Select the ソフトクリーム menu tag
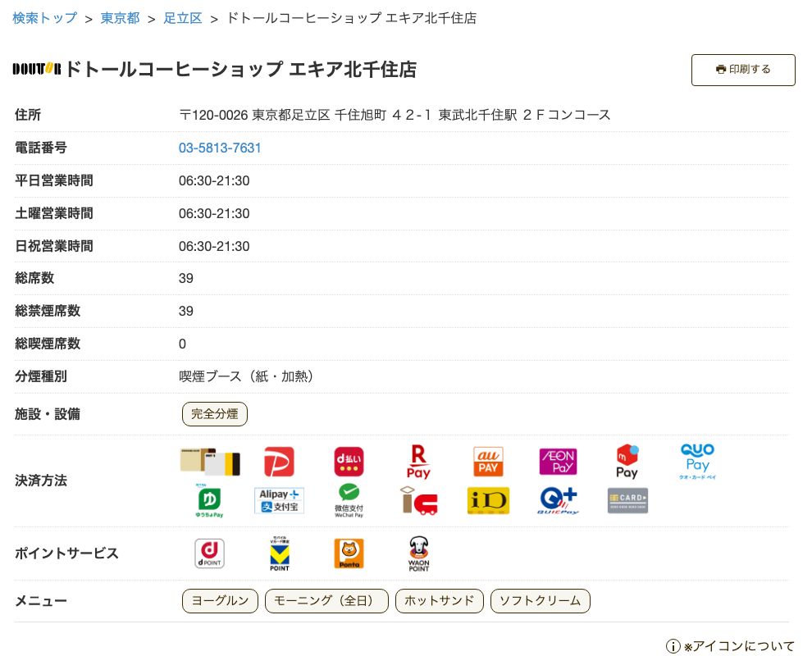Viewport: 812px width, 656px height. click(541, 600)
